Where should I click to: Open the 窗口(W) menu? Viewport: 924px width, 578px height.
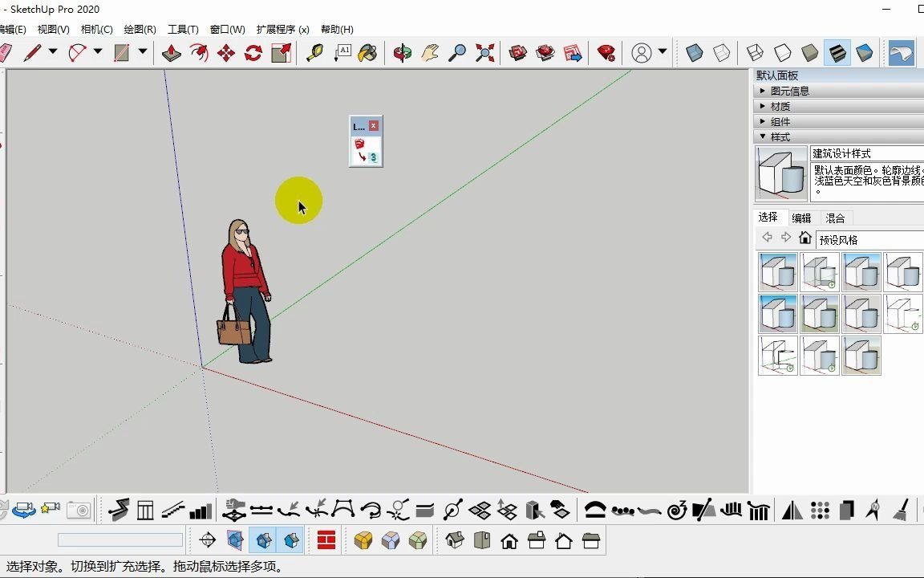(x=228, y=30)
